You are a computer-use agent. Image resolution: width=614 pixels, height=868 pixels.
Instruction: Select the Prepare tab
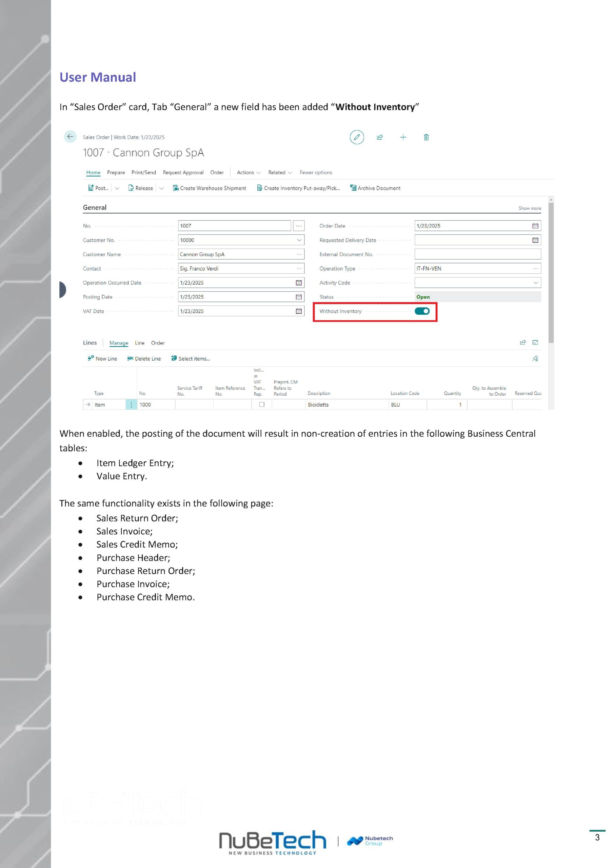coord(116,172)
